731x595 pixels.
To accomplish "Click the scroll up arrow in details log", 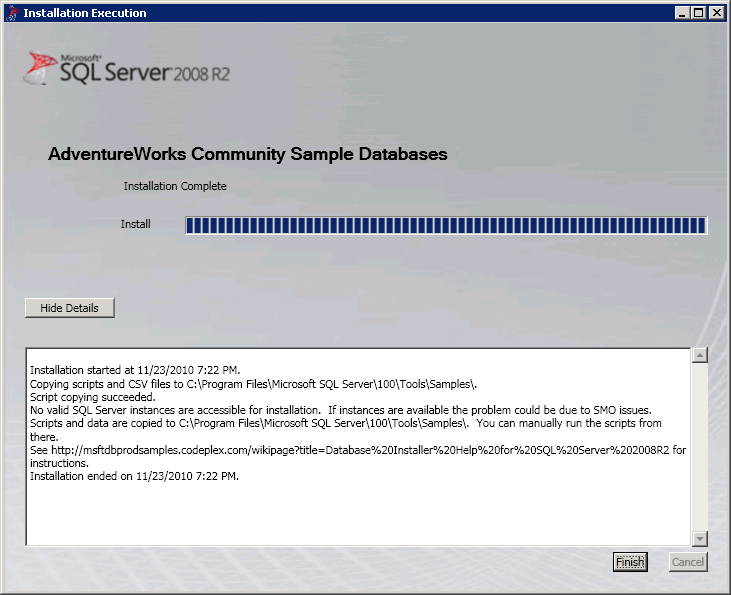I will point(699,355).
